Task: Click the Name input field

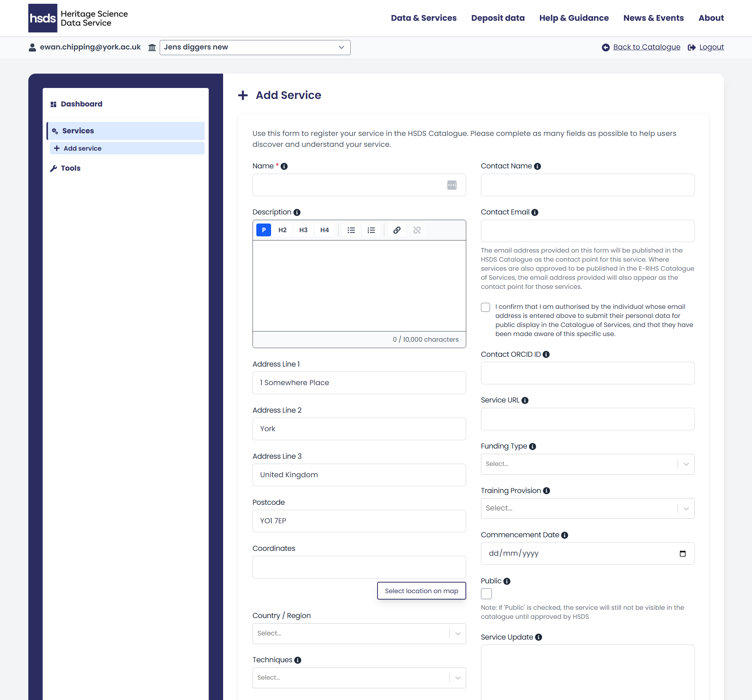Action: [x=359, y=185]
